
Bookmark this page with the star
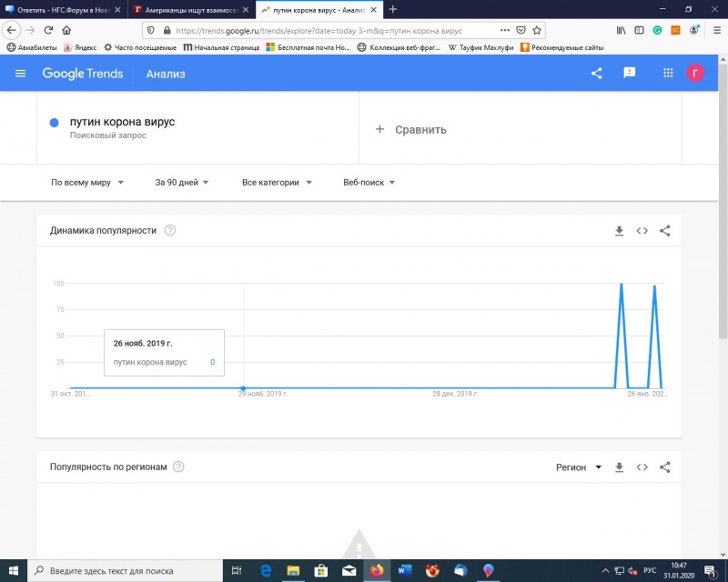[537, 30]
